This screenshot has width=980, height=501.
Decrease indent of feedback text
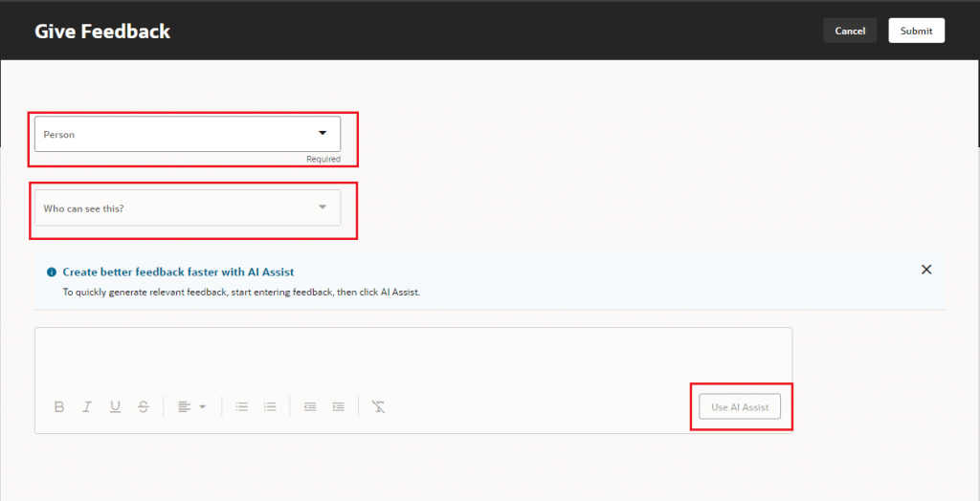pos(310,406)
